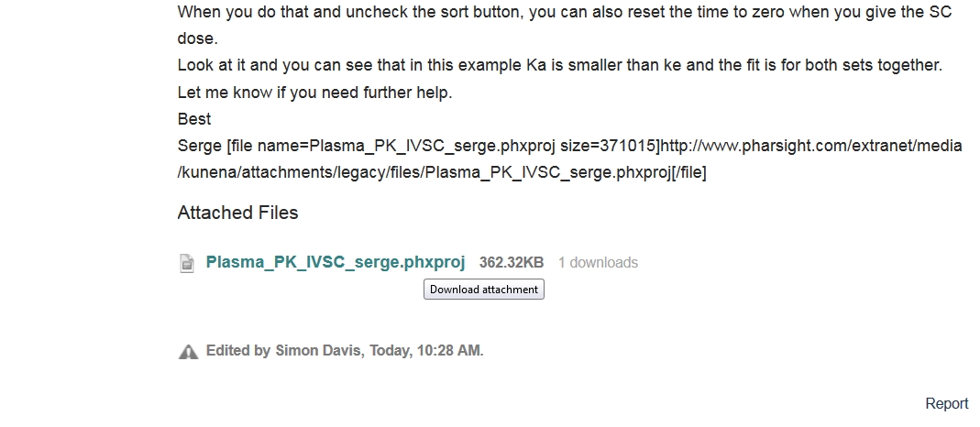Click the Simon Davis name in edit note
The width and height of the screenshot is (980, 427).
click(318, 351)
